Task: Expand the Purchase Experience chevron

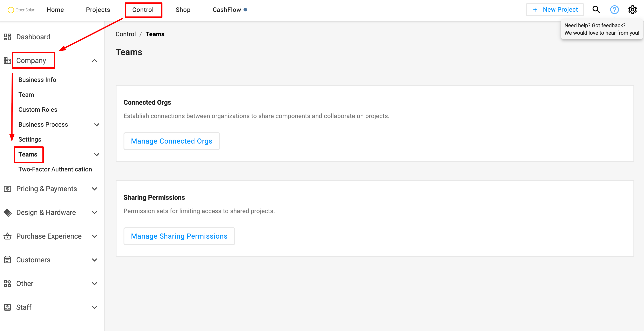Action: click(x=95, y=236)
